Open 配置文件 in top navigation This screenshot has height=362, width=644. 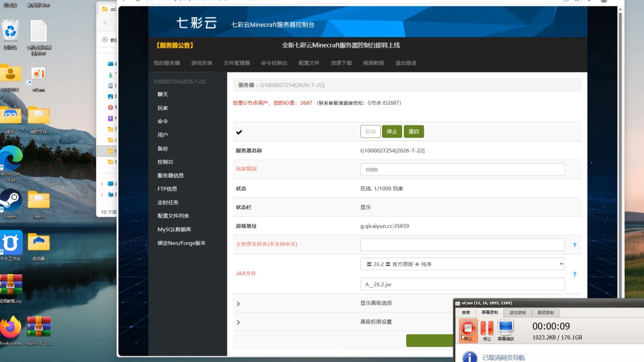tap(309, 63)
